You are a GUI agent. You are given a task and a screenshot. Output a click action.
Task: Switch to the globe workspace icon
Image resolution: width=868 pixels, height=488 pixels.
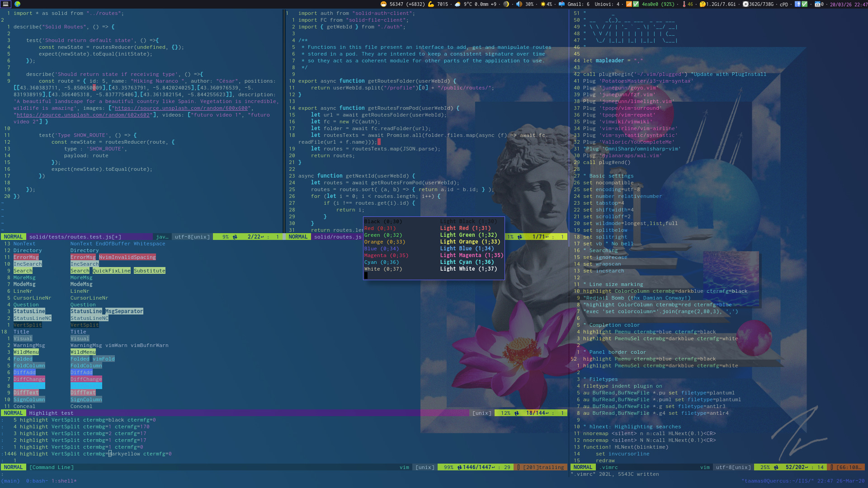point(17,4)
